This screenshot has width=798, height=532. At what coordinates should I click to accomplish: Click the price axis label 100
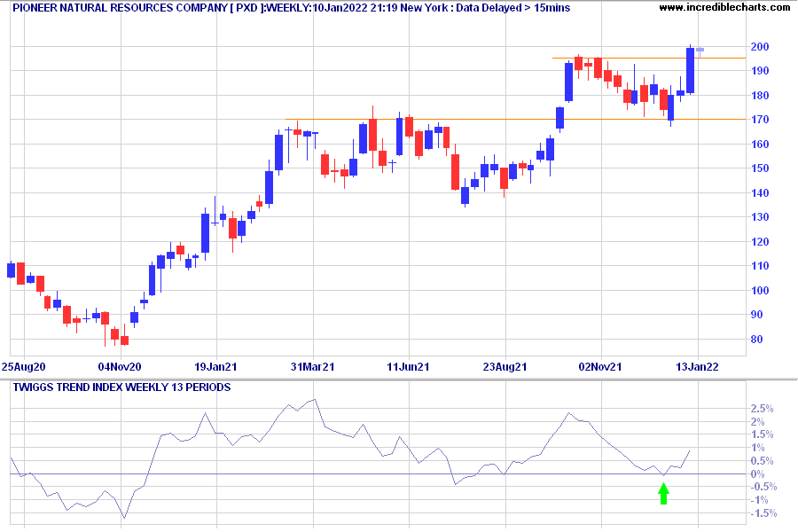tap(760, 290)
